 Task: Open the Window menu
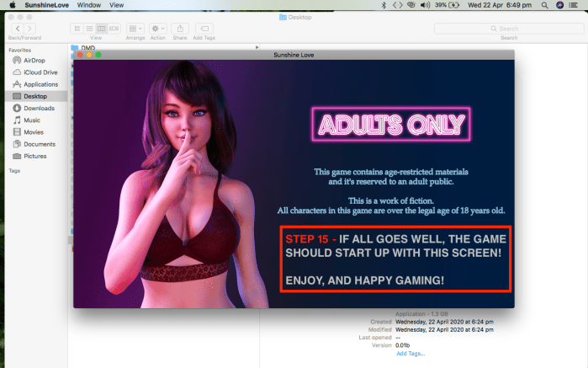point(89,5)
